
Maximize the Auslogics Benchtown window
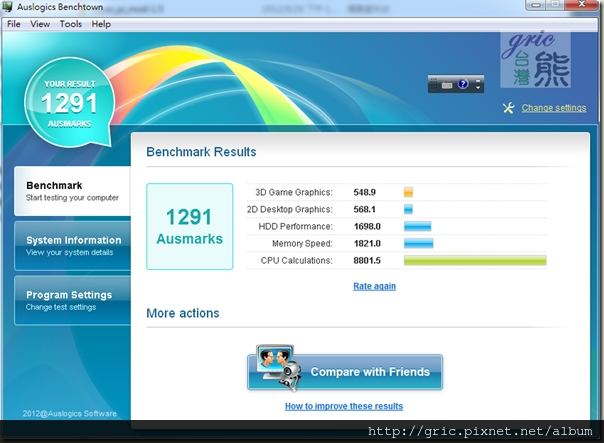click(x=555, y=5)
